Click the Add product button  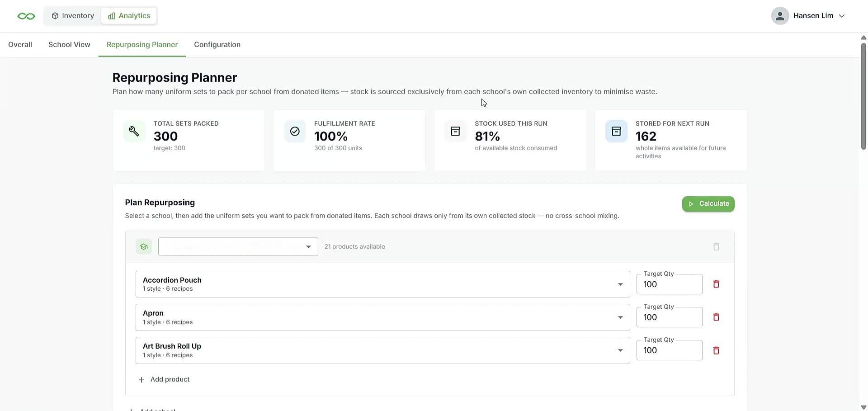[164, 379]
